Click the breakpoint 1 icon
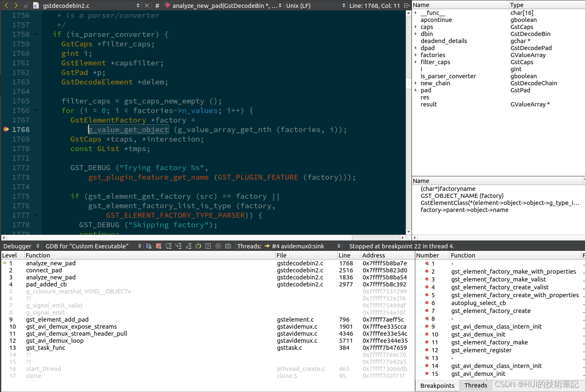Image resolution: width=585 pixels, height=392 pixels. [x=427, y=264]
